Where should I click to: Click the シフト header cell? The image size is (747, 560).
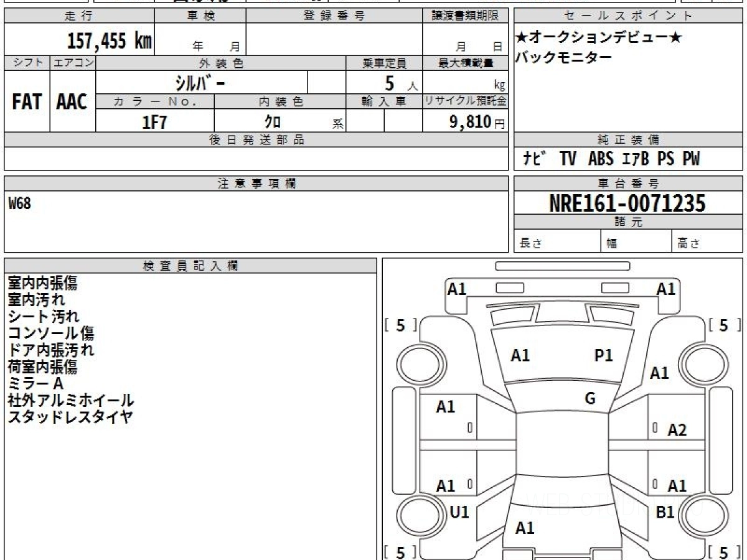(27, 63)
